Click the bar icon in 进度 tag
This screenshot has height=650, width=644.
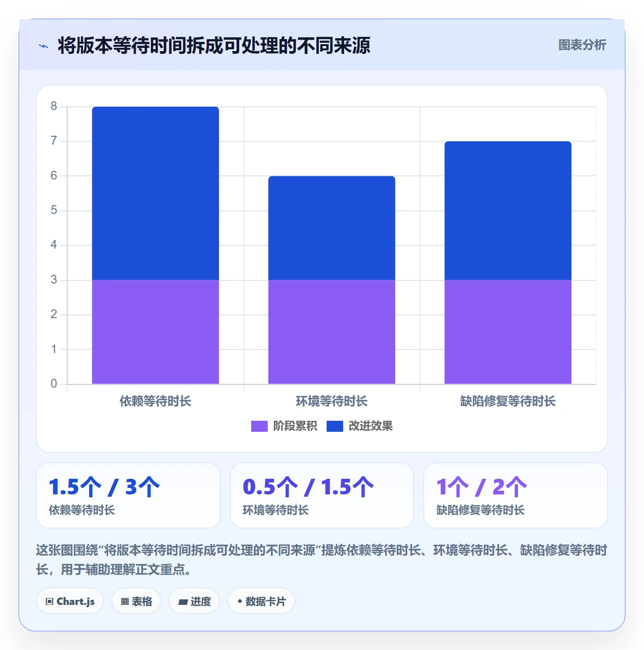[x=183, y=602]
